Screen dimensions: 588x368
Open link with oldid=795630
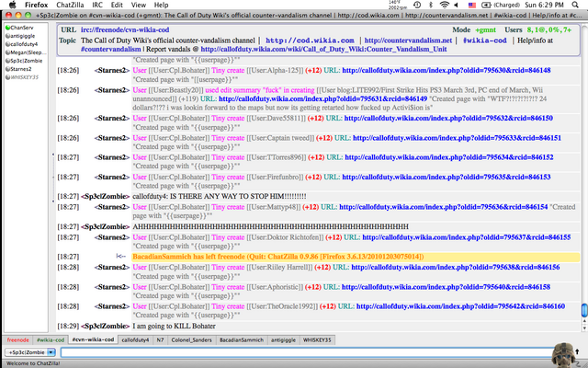point(447,70)
